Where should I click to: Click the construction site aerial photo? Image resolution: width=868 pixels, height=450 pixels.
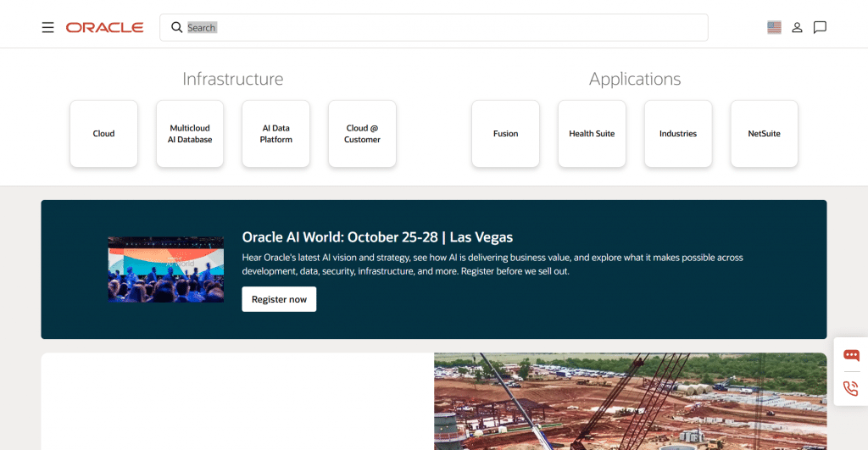[x=631, y=402]
